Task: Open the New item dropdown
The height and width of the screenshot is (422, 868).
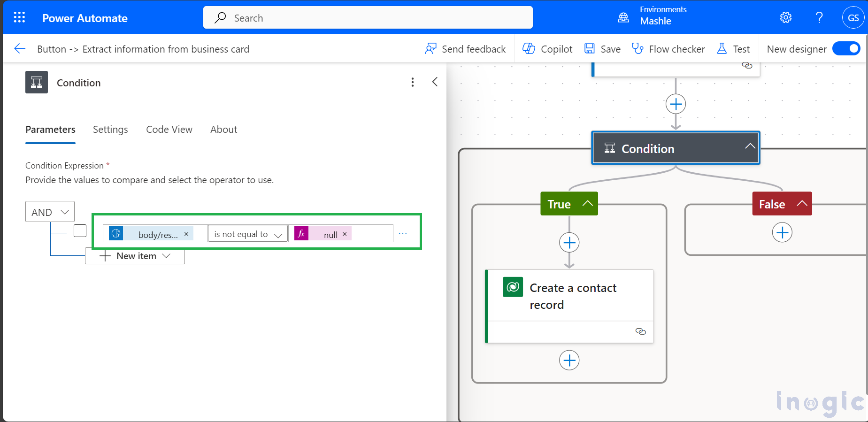Action: pyautogui.click(x=135, y=256)
